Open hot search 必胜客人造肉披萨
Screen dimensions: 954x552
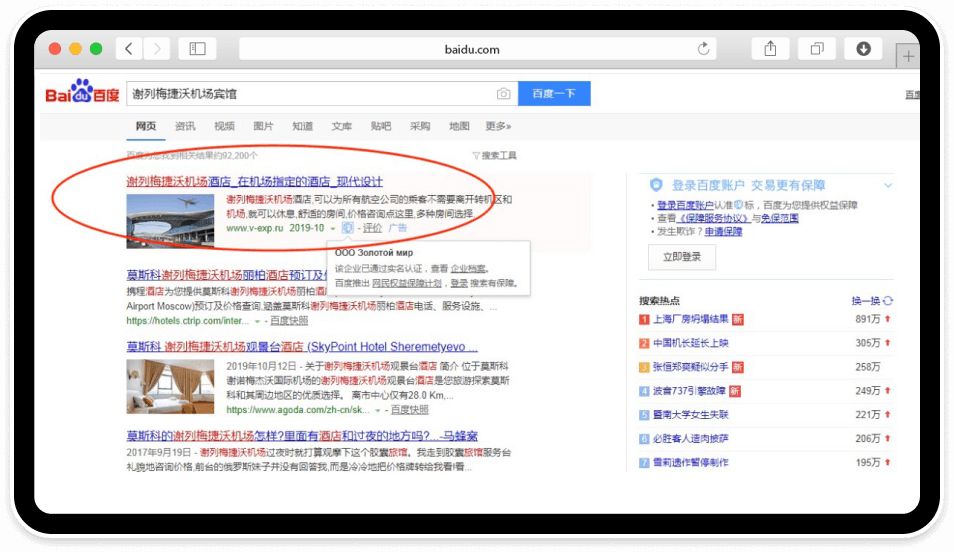691,438
